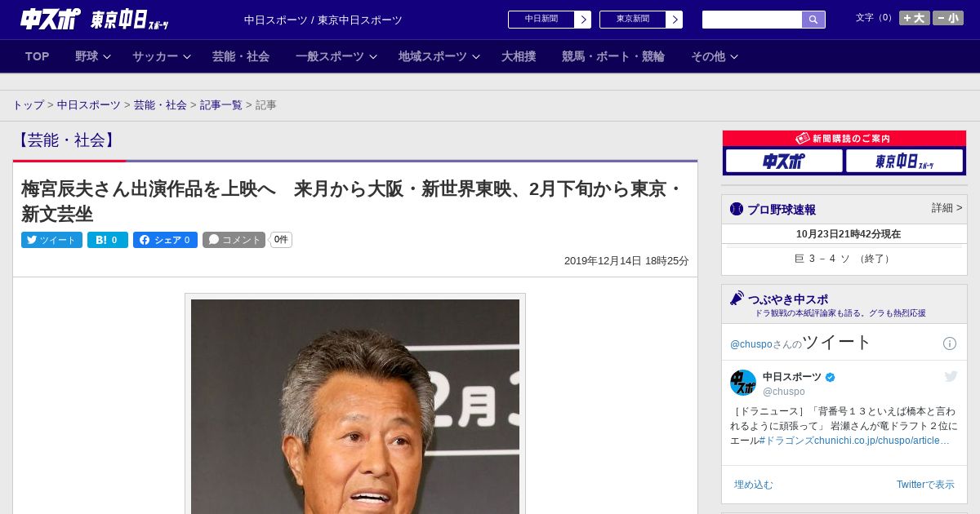Expand the その他 menu
980x514 pixels.
(x=715, y=56)
